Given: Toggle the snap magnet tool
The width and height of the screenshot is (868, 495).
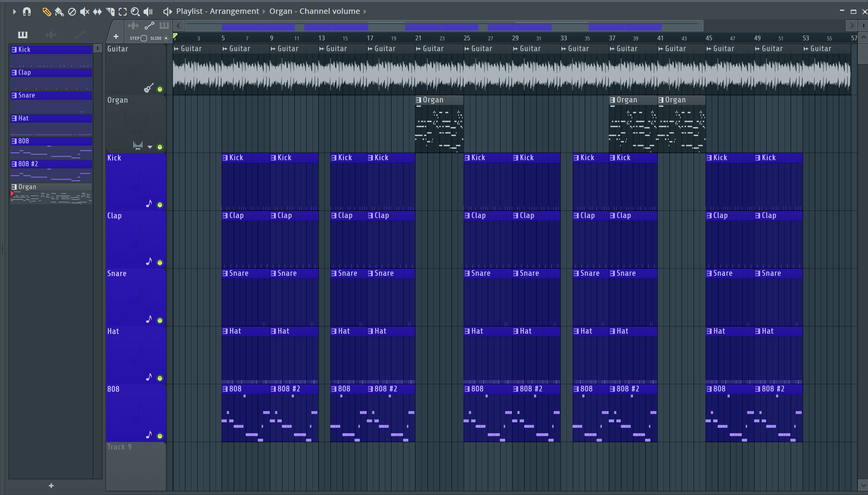Looking at the screenshot, I should (27, 11).
